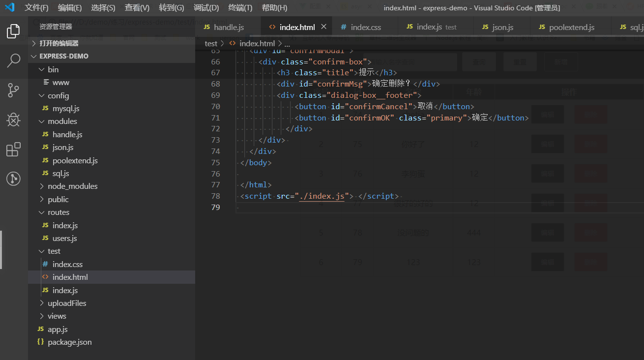Click the test breadcrumb segment

211,43
